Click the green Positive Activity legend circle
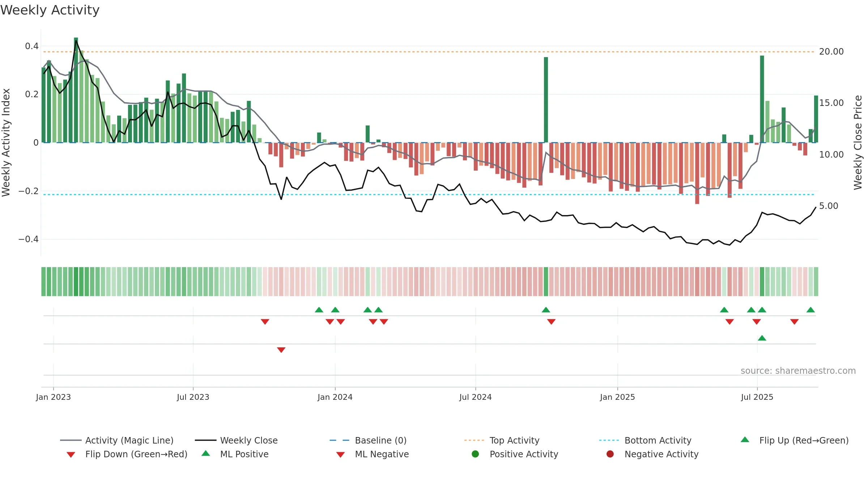The width and height of the screenshot is (868, 488). click(476, 454)
